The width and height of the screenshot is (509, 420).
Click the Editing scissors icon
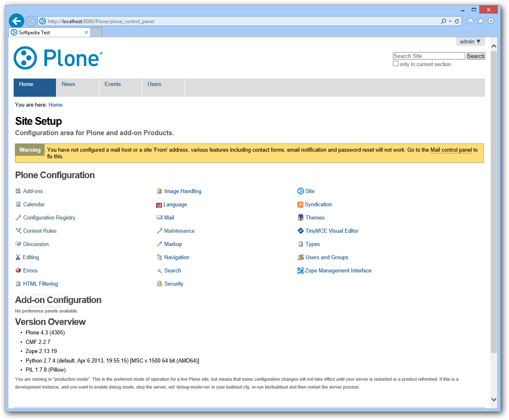point(18,257)
